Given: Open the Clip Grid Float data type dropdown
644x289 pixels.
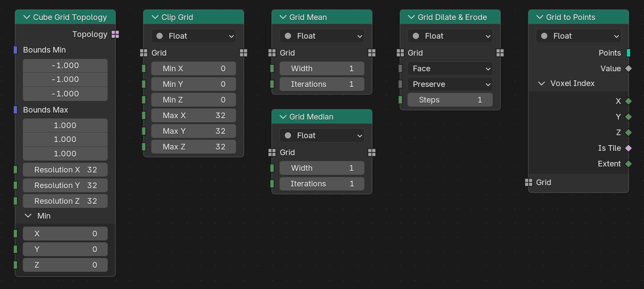Looking at the screenshot, I should coord(194,36).
